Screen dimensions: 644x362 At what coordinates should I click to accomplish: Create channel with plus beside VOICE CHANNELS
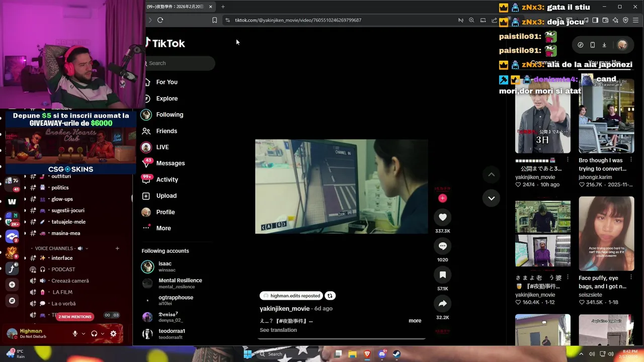tap(117, 248)
